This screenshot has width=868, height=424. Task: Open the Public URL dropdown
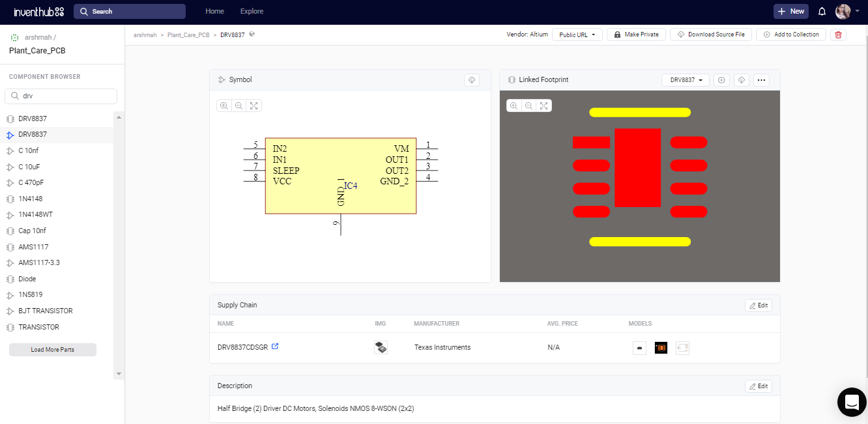point(577,35)
